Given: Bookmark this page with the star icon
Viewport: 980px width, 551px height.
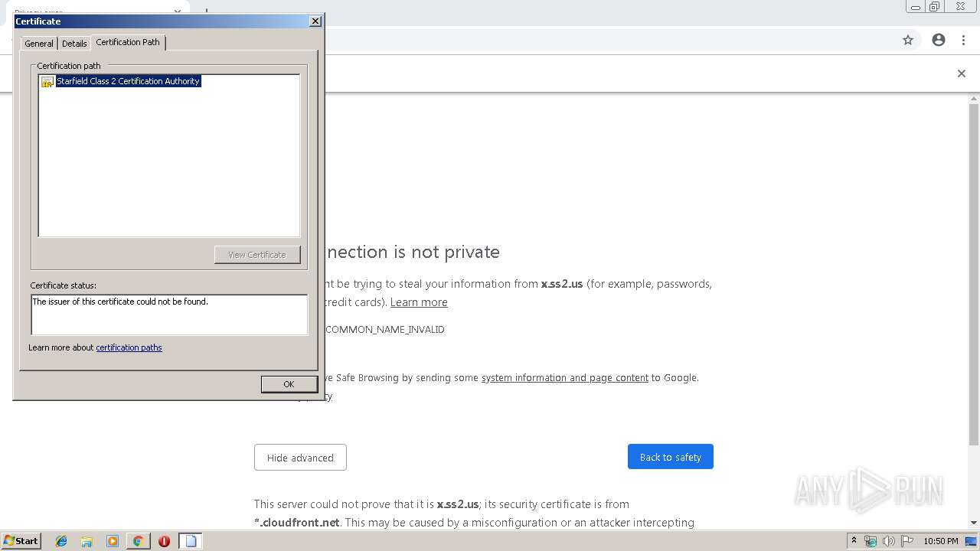Looking at the screenshot, I should pyautogui.click(x=908, y=40).
